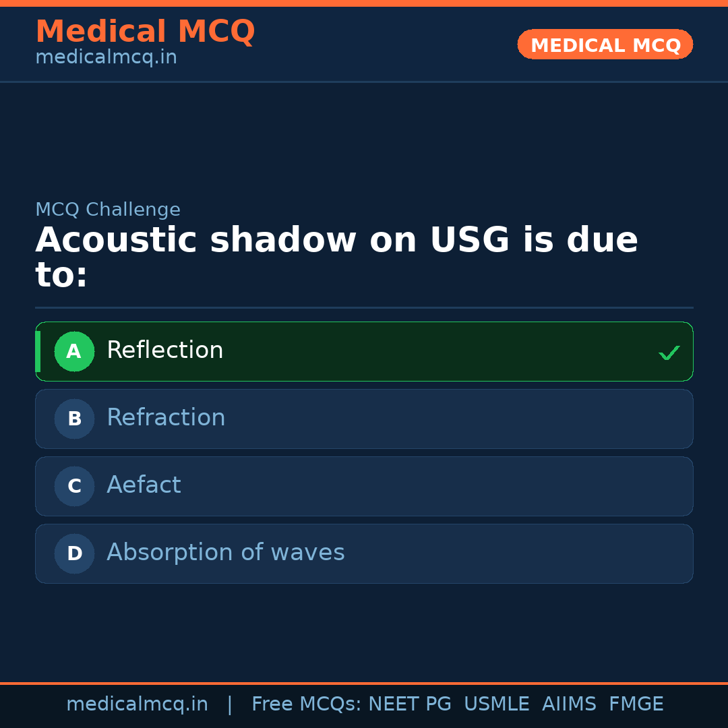The width and height of the screenshot is (728, 728).
Task: Click the green accent bar beside option A
Action: tap(38, 351)
